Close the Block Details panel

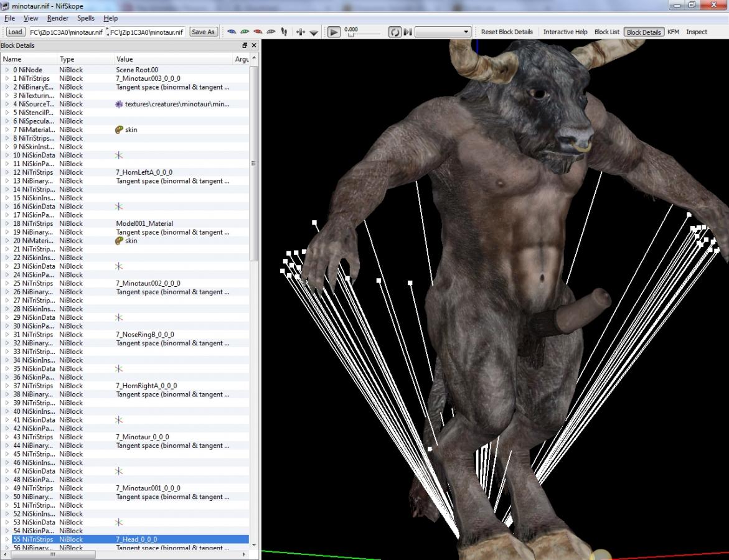click(x=254, y=45)
